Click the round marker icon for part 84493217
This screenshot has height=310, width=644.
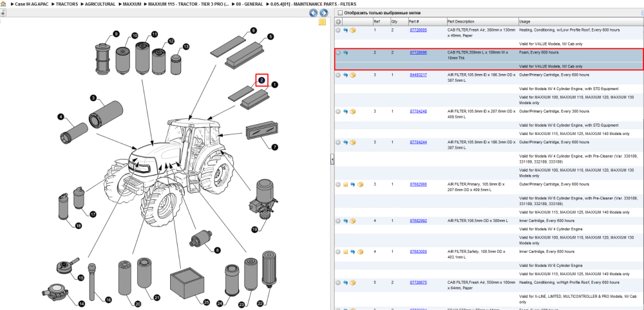(x=338, y=75)
